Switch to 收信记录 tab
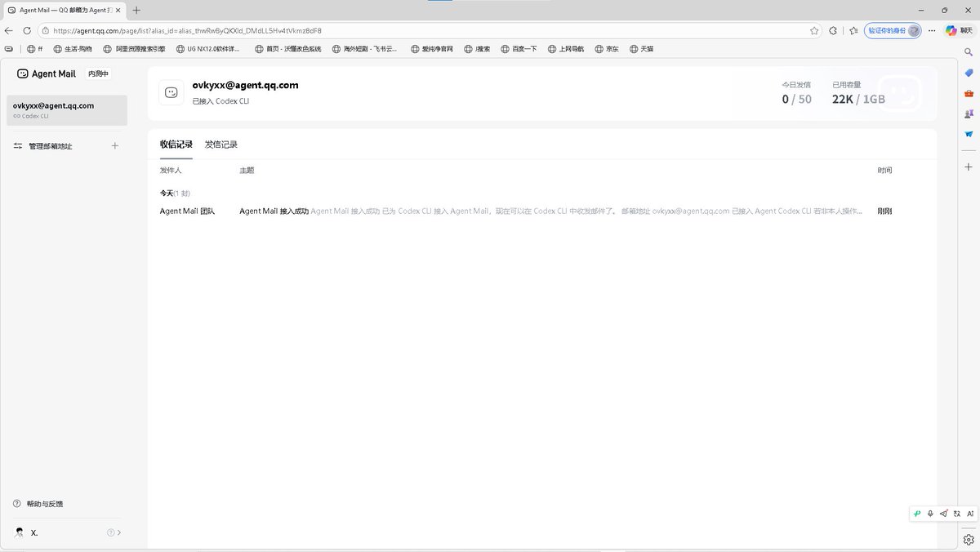Viewport: 980px width, 552px height. click(x=176, y=145)
